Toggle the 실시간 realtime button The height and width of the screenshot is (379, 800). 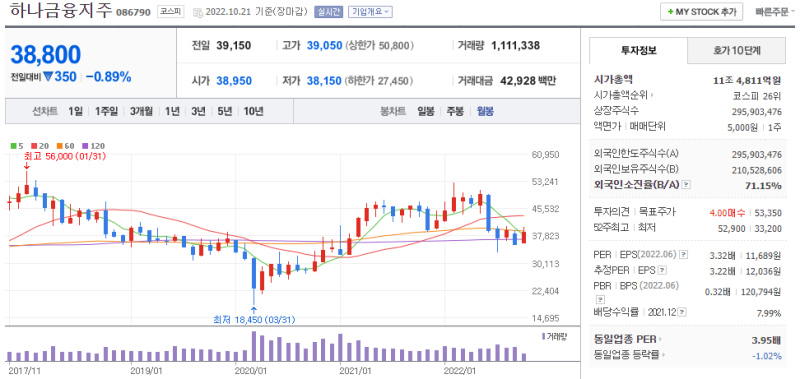328,12
